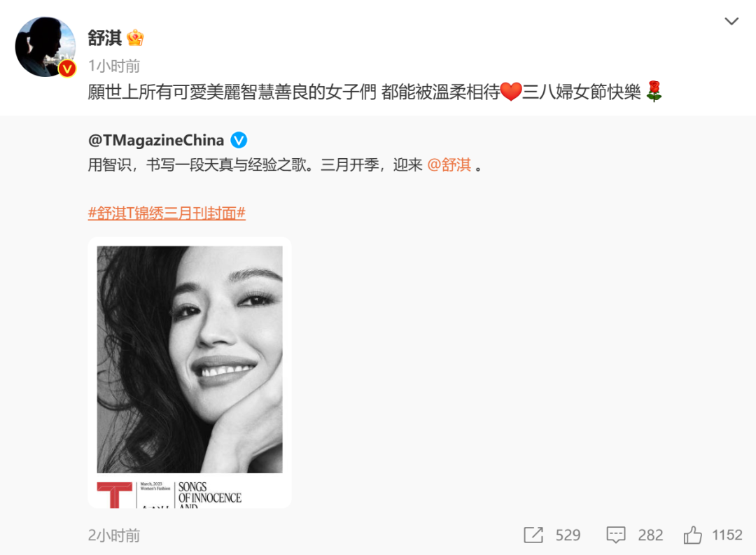Click the blue verified badge next to TMagazineChina
This screenshot has width=756, height=555.
tap(239, 140)
